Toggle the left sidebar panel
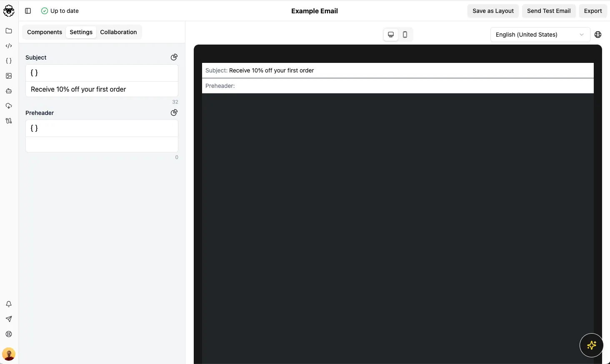 pos(27,11)
